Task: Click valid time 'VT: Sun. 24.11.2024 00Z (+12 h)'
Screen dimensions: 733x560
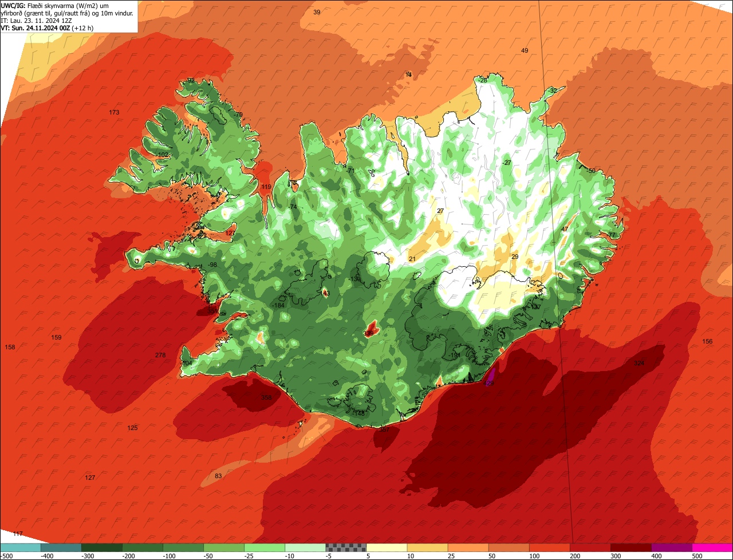Action: click(x=47, y=27)
